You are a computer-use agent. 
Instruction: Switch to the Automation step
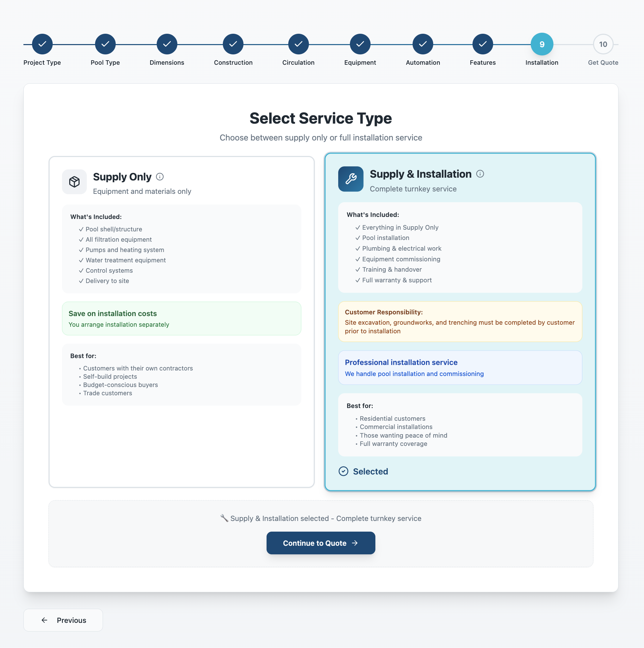click(423, 44)
